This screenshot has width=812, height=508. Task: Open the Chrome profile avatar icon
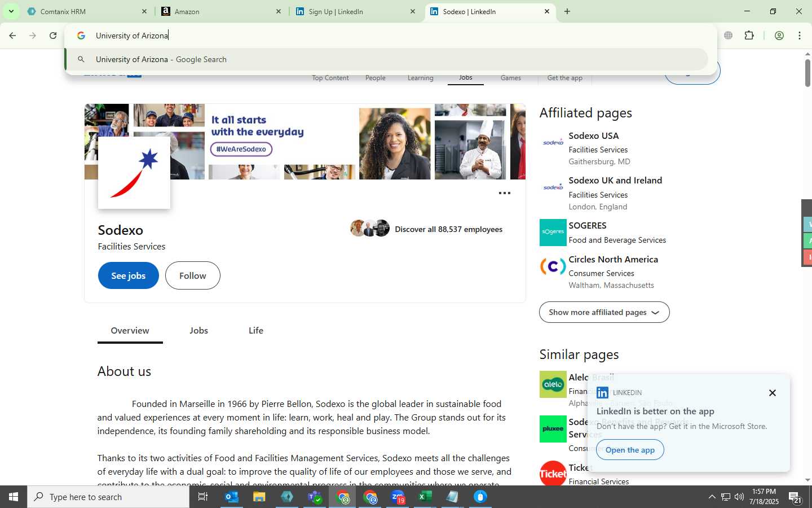tap(779, 36)
